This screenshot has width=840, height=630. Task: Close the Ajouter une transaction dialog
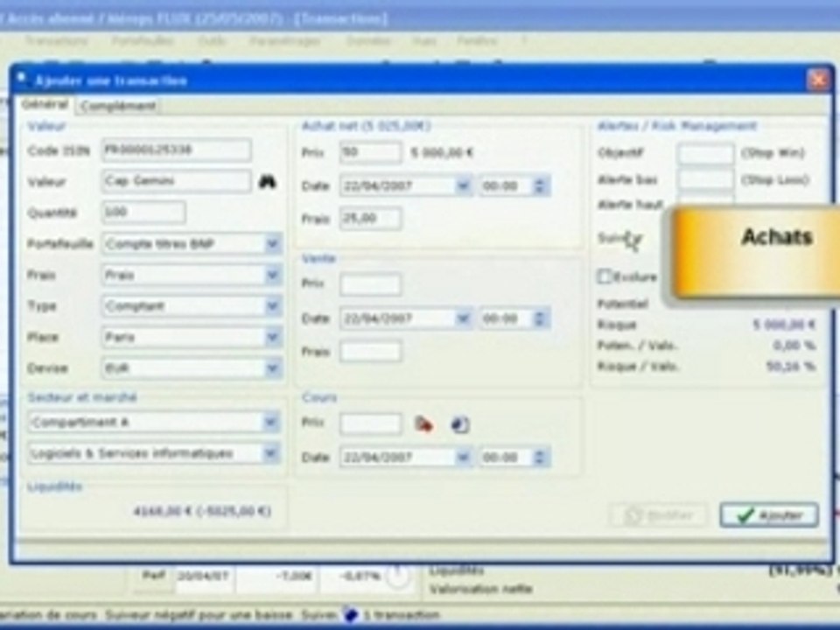[x=819, y=80]
